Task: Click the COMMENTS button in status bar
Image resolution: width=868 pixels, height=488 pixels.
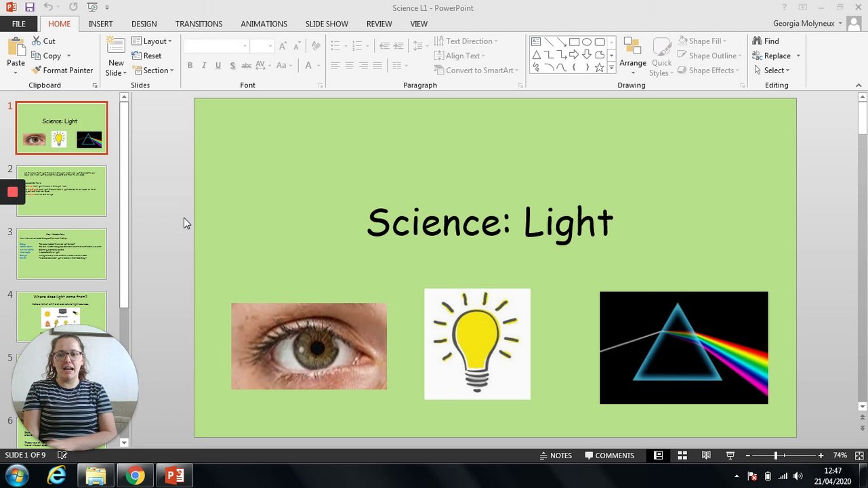Action: [x=609, y=455]
